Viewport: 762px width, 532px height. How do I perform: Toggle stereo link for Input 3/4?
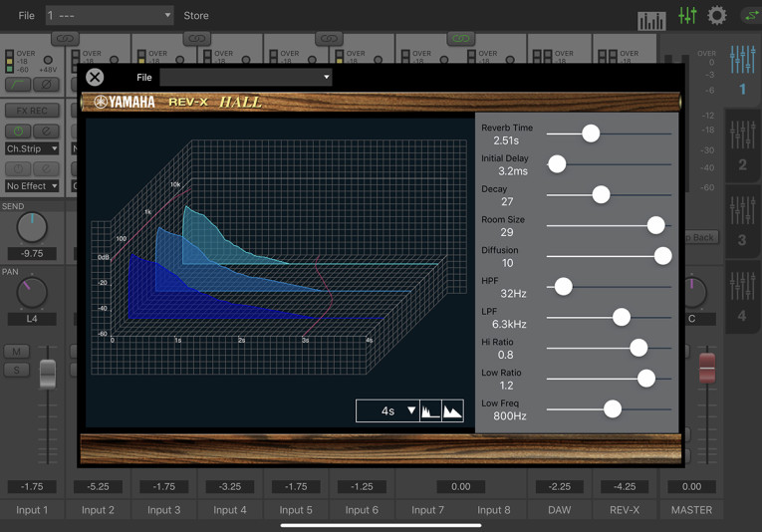click(x=197, y=39)
